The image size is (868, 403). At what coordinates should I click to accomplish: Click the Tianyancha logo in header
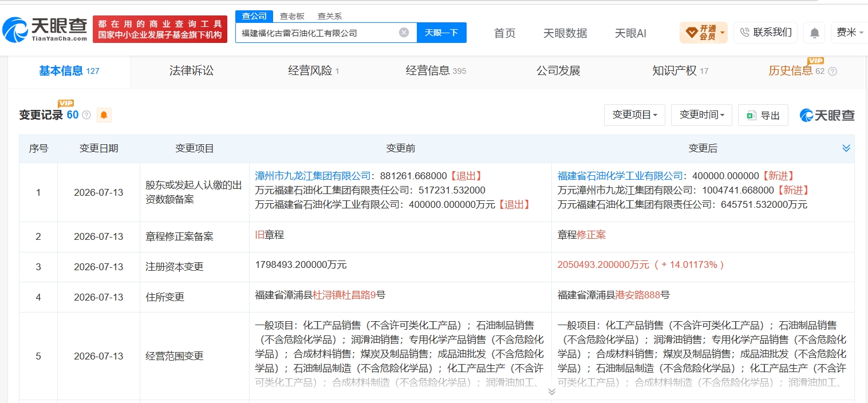(45, 29)
